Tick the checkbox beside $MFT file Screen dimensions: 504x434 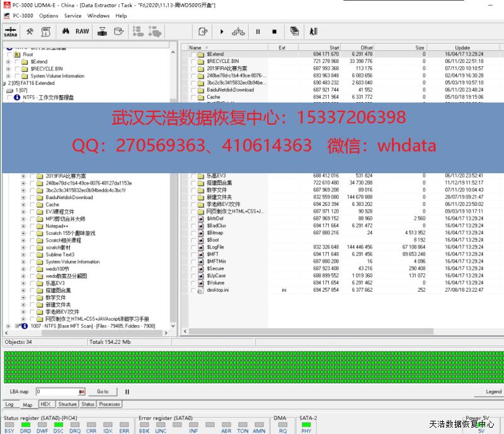click(193, 254)
